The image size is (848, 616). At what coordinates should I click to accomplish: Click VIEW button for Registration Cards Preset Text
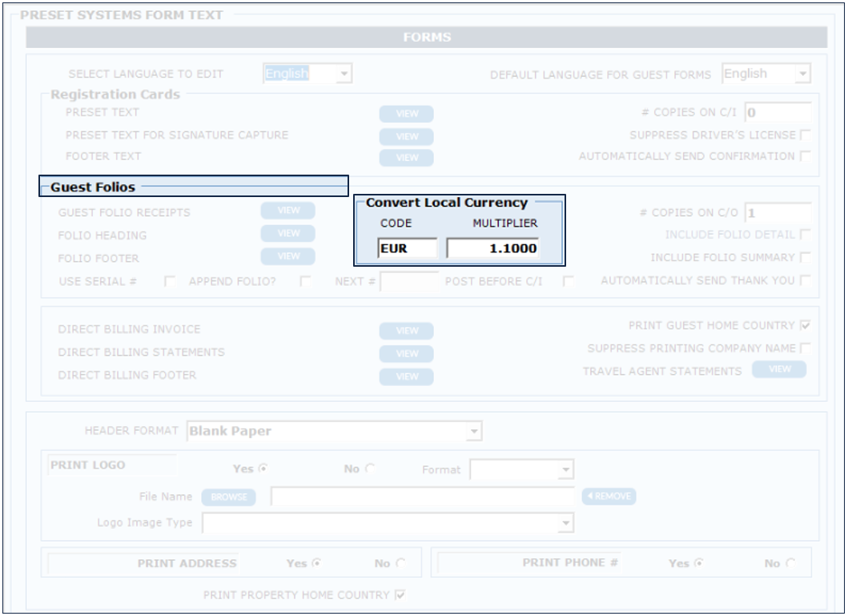(406, 114)
